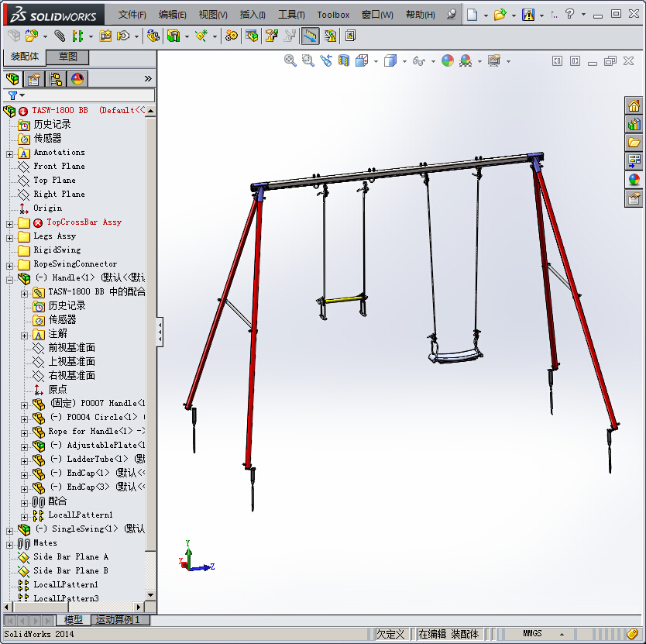Select the Front Plane tree item
646x644 pixels.
coord(59,166)
